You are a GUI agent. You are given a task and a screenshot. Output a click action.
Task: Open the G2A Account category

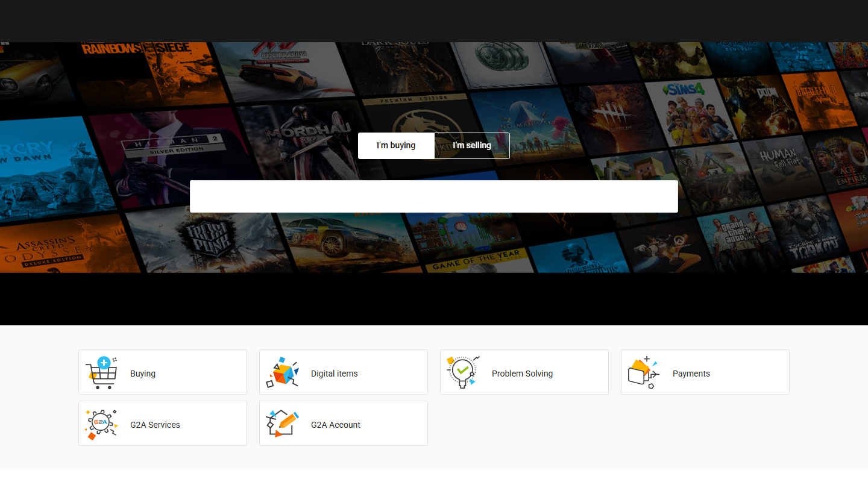344,424
